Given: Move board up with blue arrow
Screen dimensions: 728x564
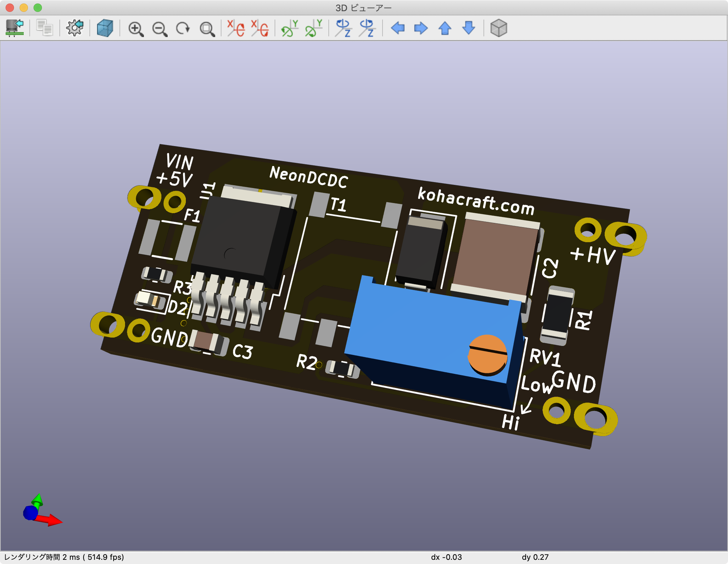Looking at the screenshot, I should tap(445, 28).
